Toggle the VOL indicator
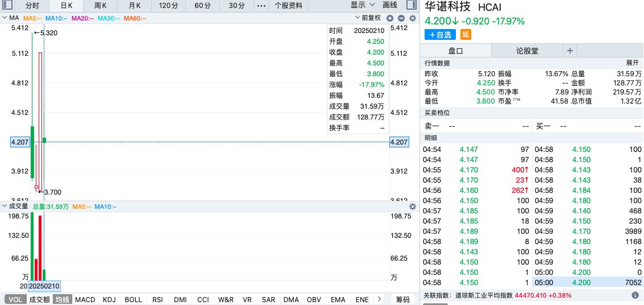Viewport: 644px width, 305px height. pos(15,300)
